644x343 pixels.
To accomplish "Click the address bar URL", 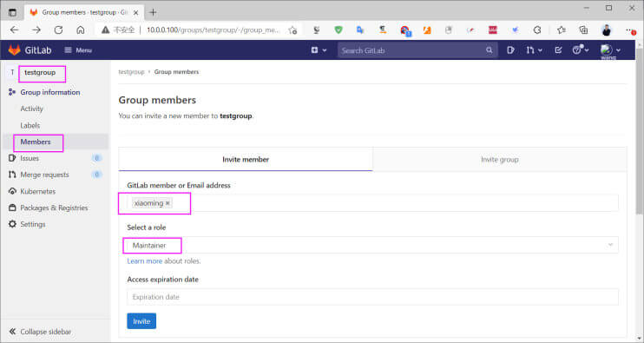I will (x=214, y=30).
